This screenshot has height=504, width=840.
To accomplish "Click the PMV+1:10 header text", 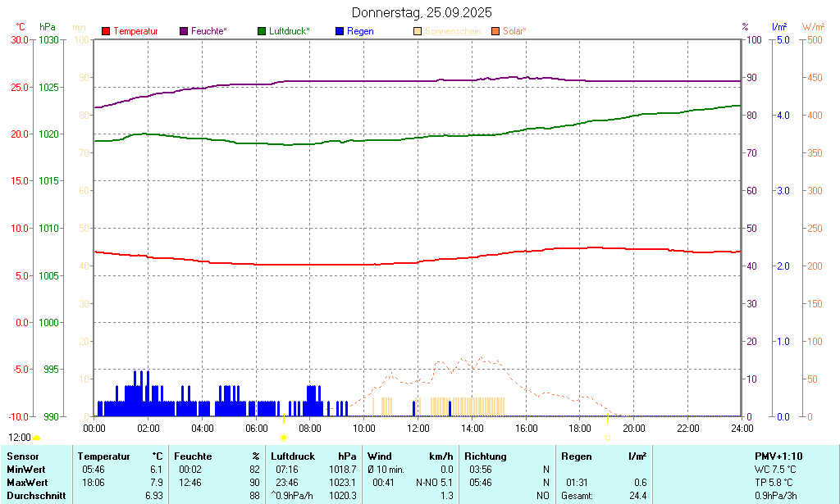I will coord(778,456).
